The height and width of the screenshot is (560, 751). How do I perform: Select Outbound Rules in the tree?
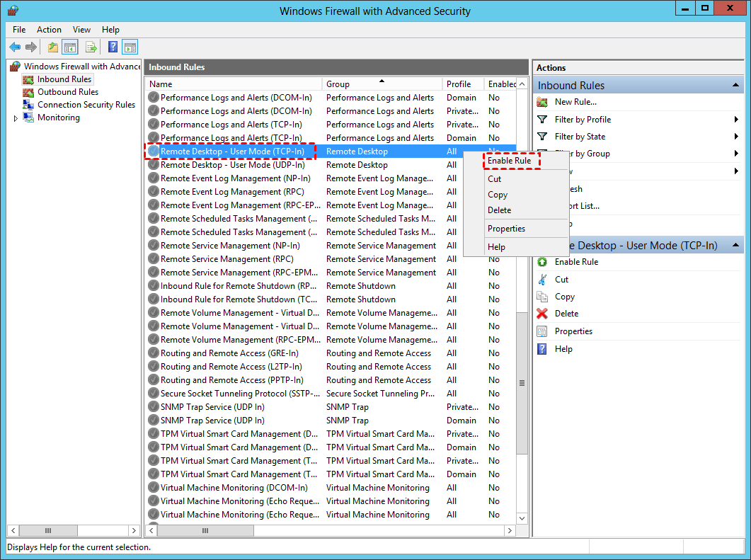pos(67,92)
